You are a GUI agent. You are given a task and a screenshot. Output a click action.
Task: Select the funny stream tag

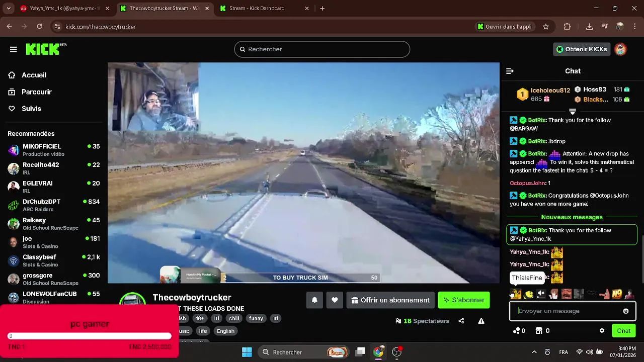256,318
